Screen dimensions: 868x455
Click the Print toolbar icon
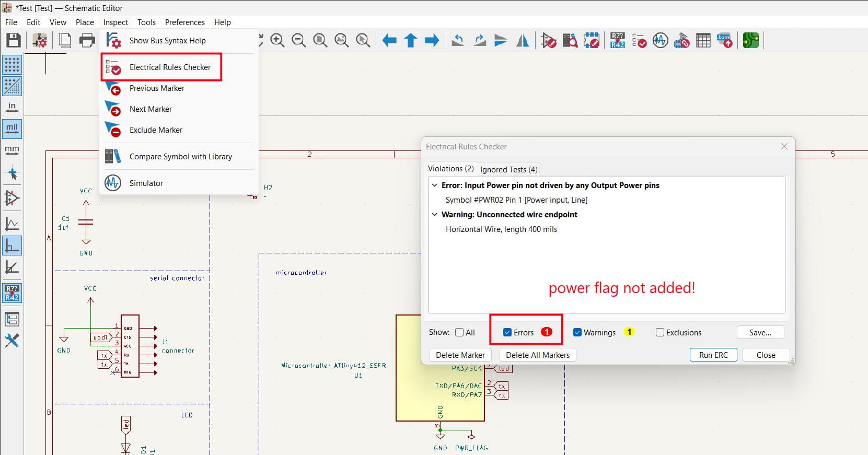tap(87, 40)
